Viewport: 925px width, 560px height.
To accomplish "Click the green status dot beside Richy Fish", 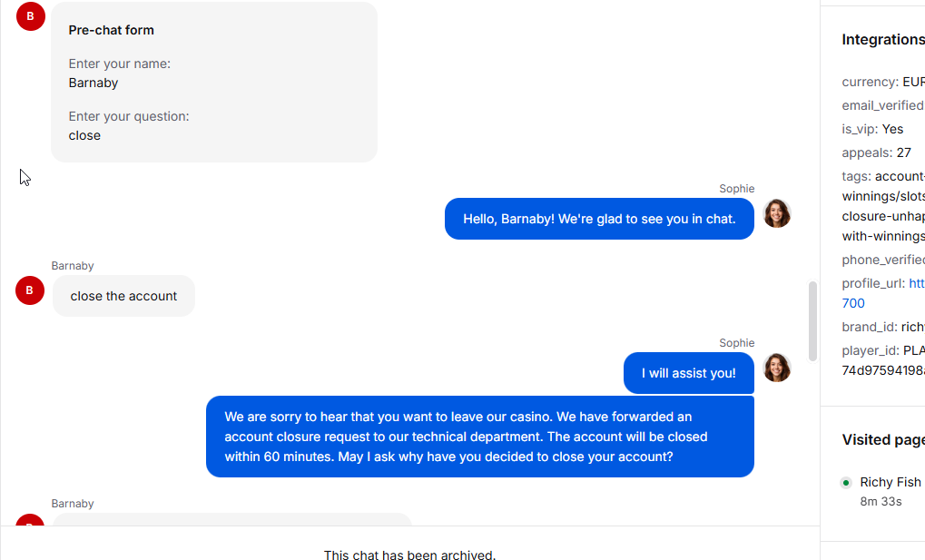I will [x=846, y=483].
